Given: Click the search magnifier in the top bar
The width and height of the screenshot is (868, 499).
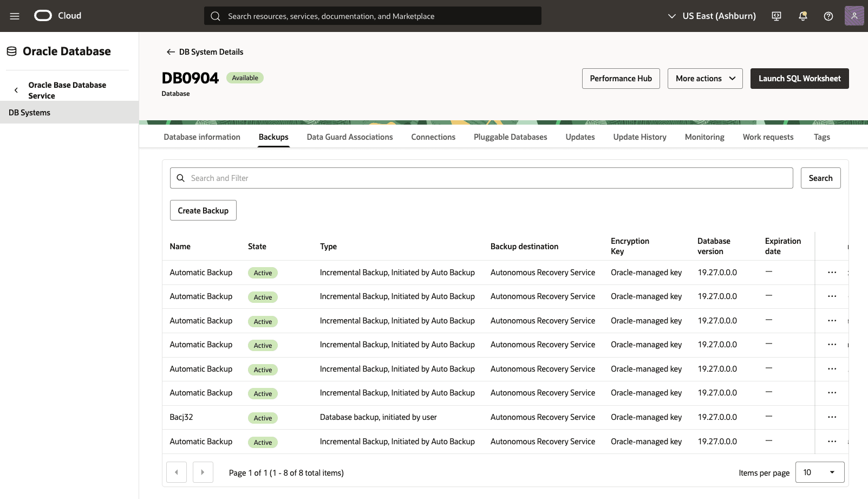Looking at the screenshot, I should tap(215, 16).
